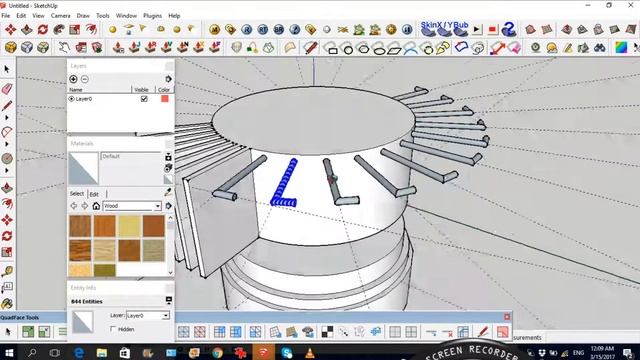Image resolution: width=640 pixels, height=360 pixels.
Task: Expand the Entity Info details toggle
Action: 169,300
